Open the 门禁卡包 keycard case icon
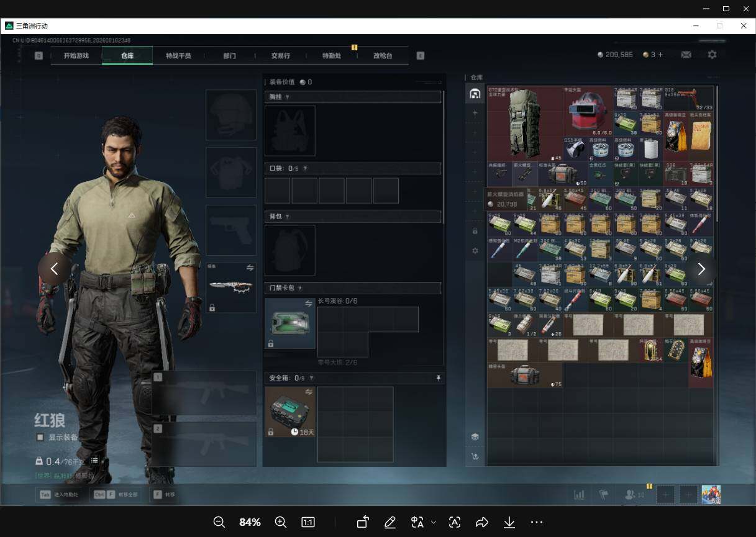Image resolution: width=756 pixels, height=537 pixels. [x=290, y=323]
